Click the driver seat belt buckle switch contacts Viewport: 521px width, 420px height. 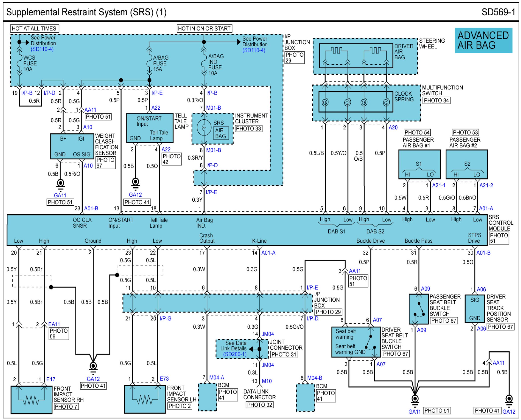[370, 343]
